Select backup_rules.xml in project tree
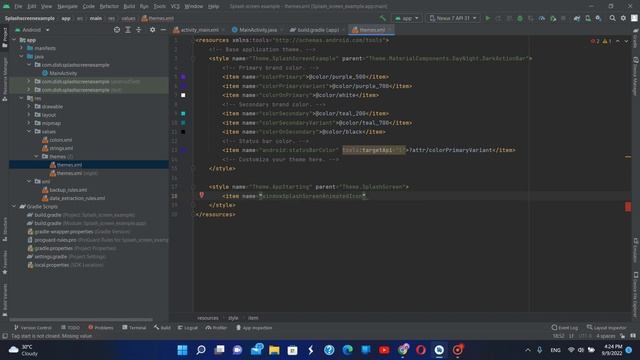 pyautogui.click(x=64, y=190)
